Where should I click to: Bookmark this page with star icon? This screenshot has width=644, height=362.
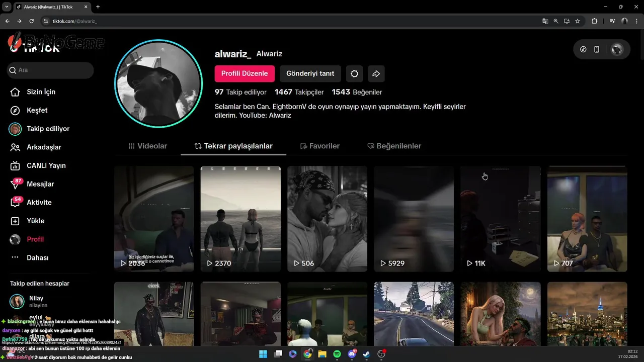(578, 21)
